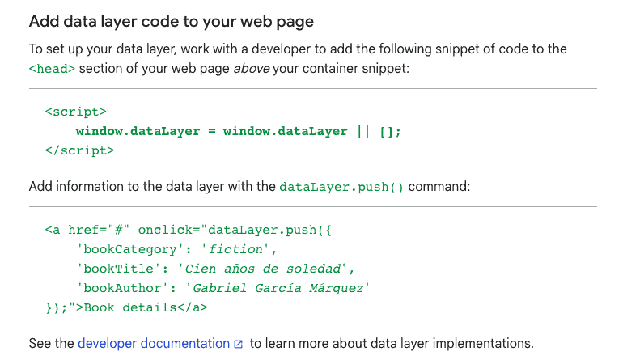The height and width of the screenshot is (364, 623).
Task: Click the green <head> code tag
Action: (x=52, y=69)
